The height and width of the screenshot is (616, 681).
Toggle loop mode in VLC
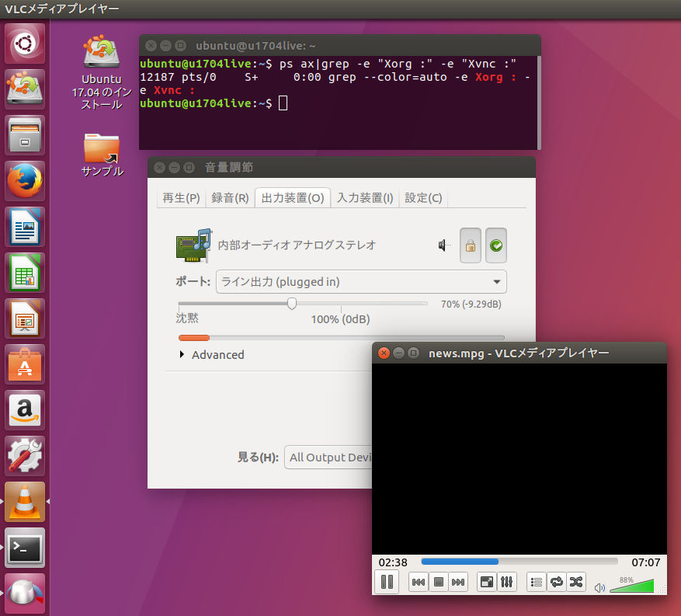click(x=556, y=582)
